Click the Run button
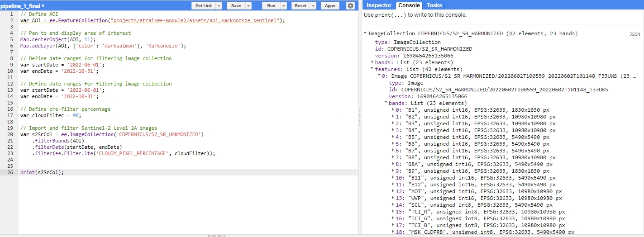 click(x=271, y=6)
